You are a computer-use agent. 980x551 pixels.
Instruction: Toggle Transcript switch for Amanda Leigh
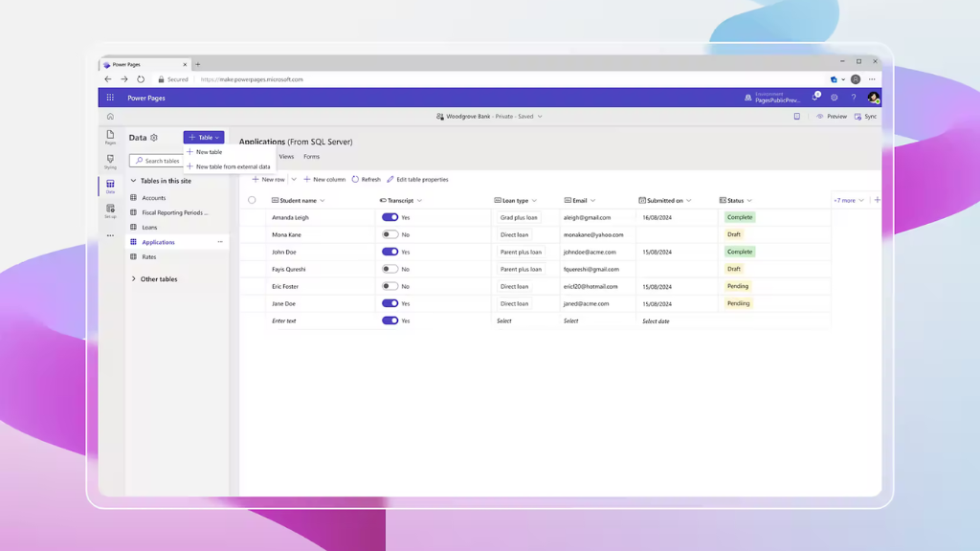(390, 217)
